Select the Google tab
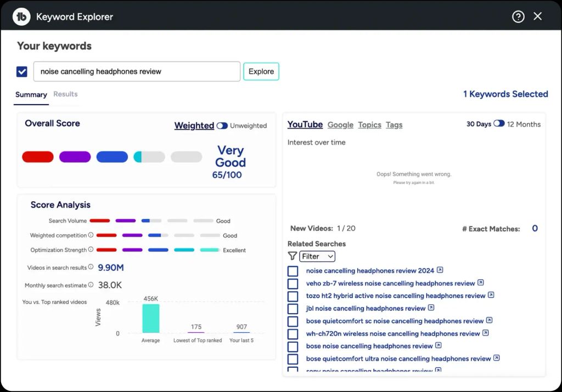Image resolution: width=562 pixels, height=392 pixels. (340, 124)
